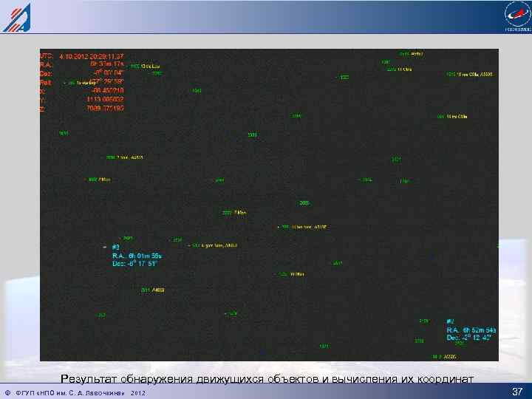Click the Roscosmos emblem in the header

click(517, 16)
